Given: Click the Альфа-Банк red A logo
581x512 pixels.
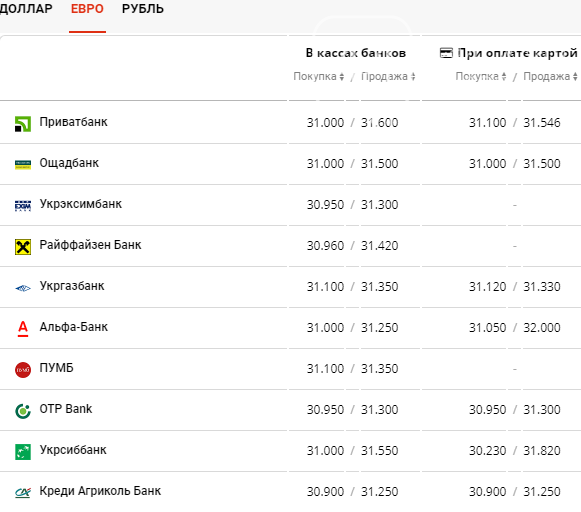Looking at the screenshot, I should (23, 329).
